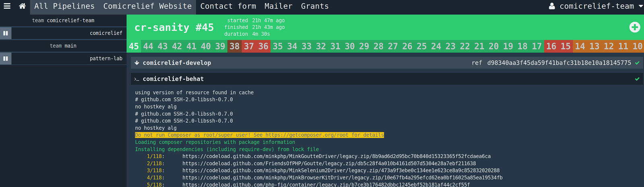Select build 34
644x187 pixels.
(292, 46)
